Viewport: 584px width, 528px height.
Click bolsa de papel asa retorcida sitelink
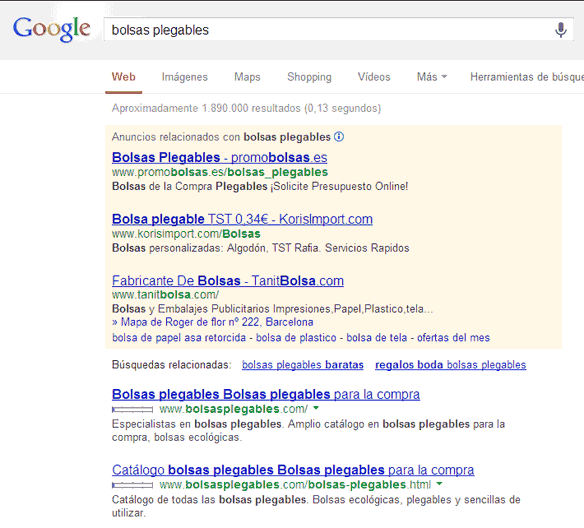179,338
